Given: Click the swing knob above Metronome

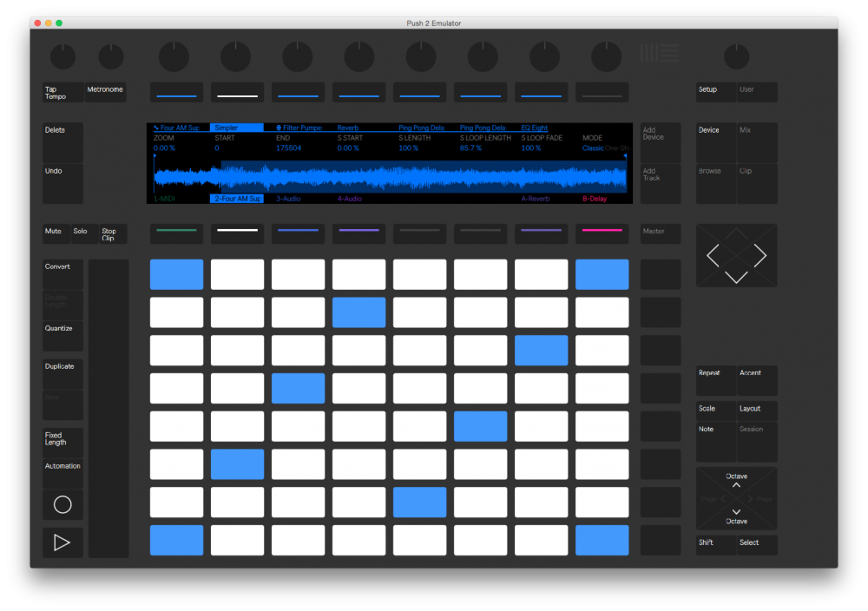Looking at the screenshot, I should [x=111, y=56].
